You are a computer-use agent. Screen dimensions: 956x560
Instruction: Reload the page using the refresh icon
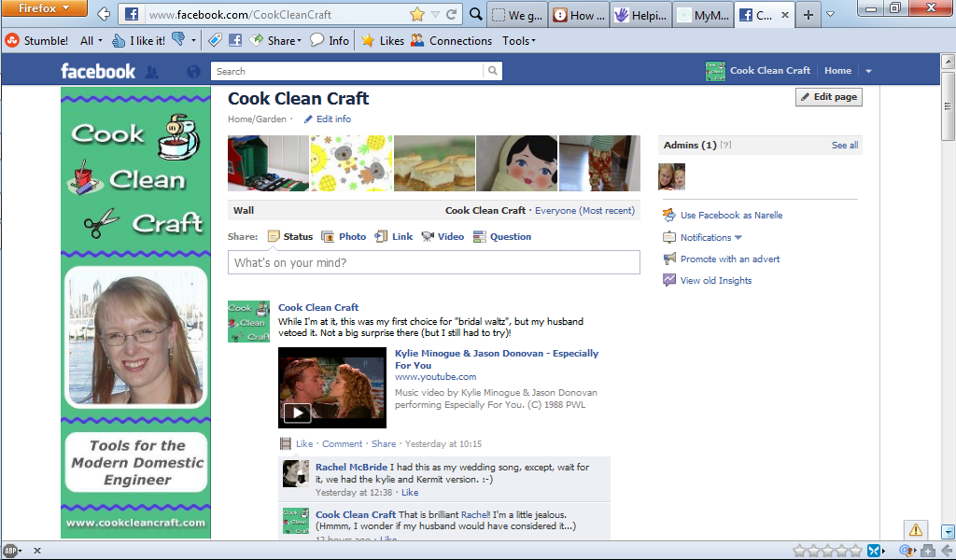(x=452, y=14)
